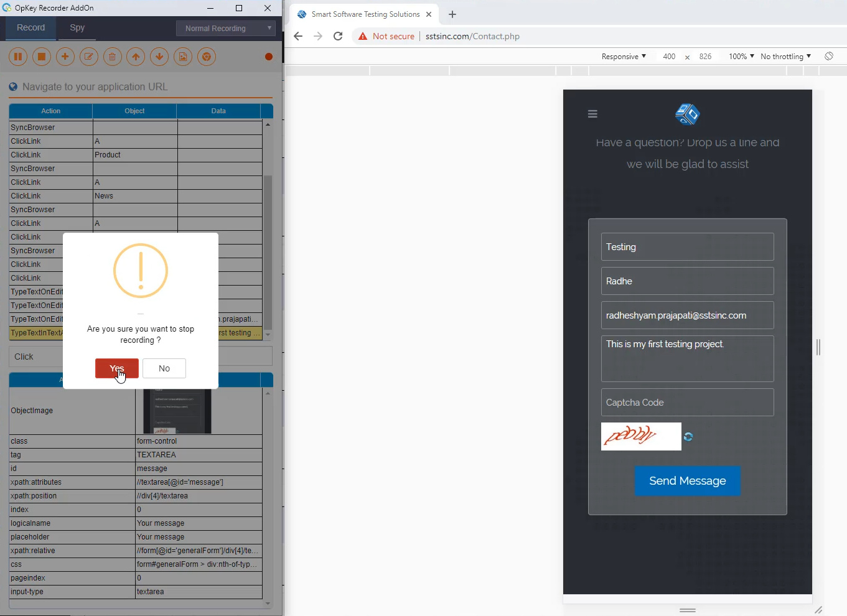Go forward in Chrome browser
This screenshot has width=847, height=616.
(x=318, y=36)
